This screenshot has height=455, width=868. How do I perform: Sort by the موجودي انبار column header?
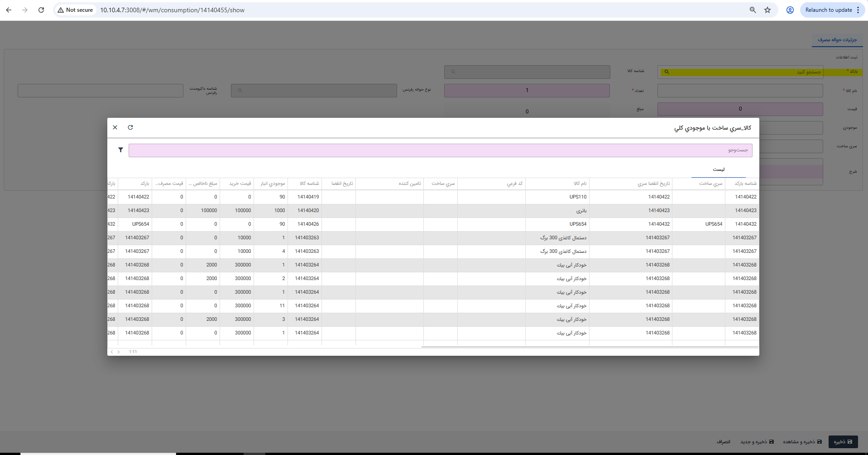pyautogui.click(x=273, y=184)
